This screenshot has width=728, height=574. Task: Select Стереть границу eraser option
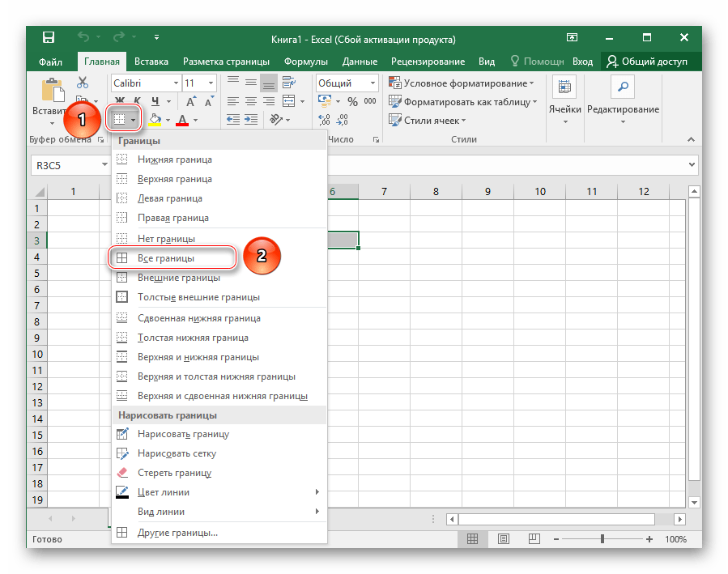tap(219, 473)
